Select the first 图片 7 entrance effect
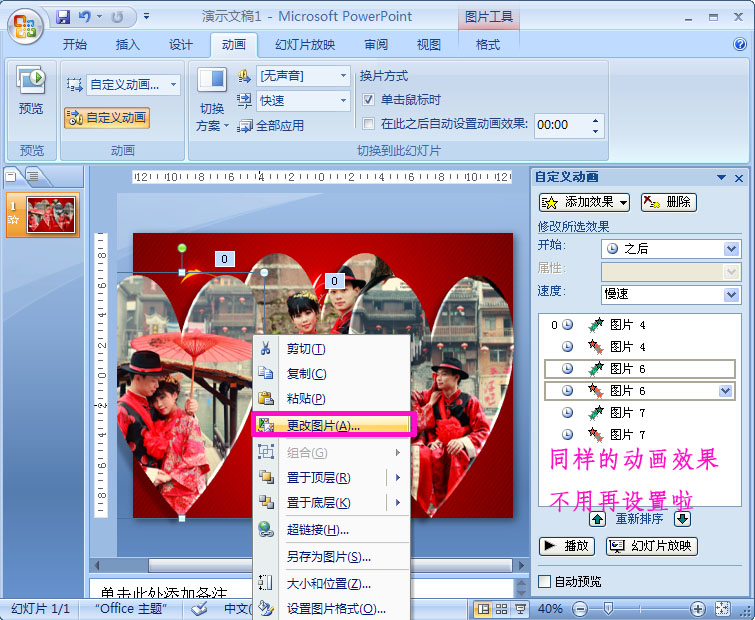Screen dimensions: 755x620 coord(639,413)
